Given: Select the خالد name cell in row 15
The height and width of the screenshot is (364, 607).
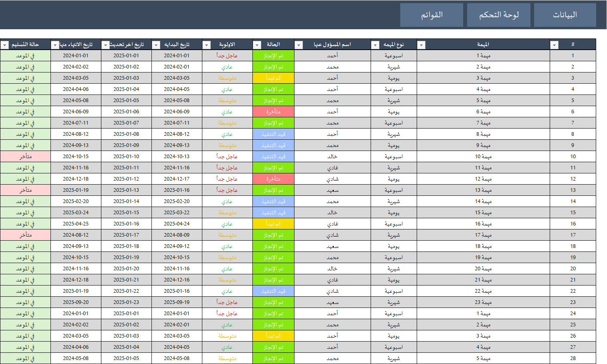Looking at the screenshot, I should click(x=332, y=213).
